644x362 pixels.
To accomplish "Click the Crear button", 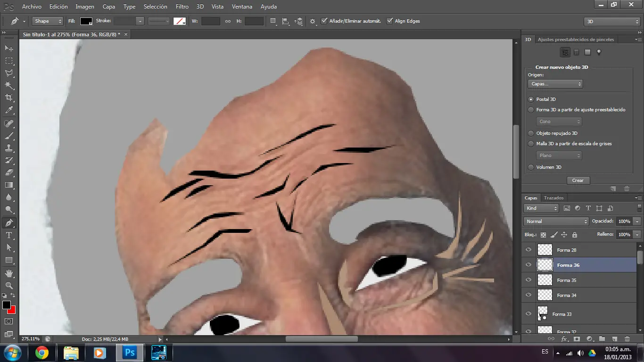I will [x=578, y=181].
